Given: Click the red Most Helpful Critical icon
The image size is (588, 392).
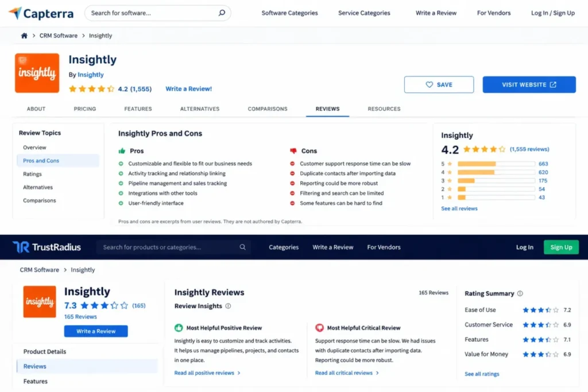Looking at the screenshot, I should point(319,328).
